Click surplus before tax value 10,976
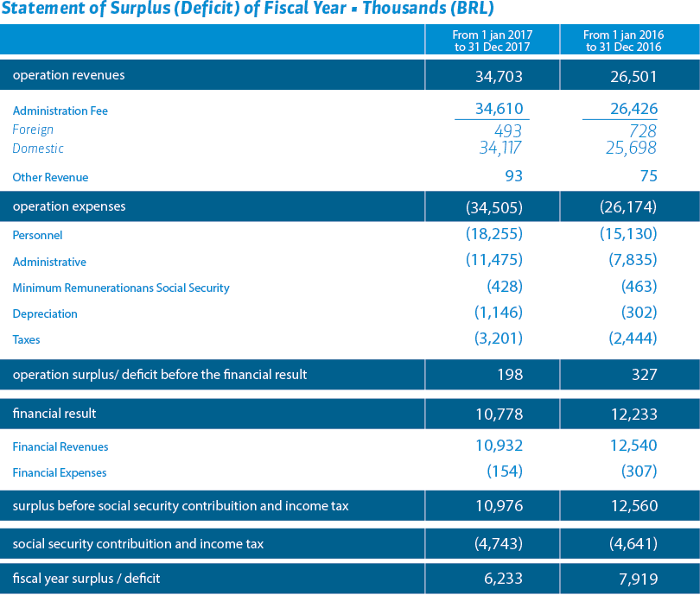The height and width of the screenshot is (595, 700). point(499,505)
